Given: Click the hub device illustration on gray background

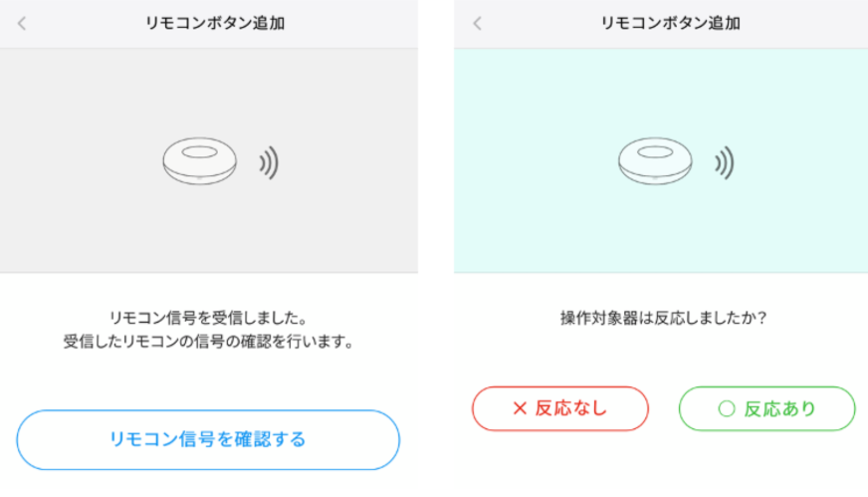Looking at the screenshot, I should [201, 162].
